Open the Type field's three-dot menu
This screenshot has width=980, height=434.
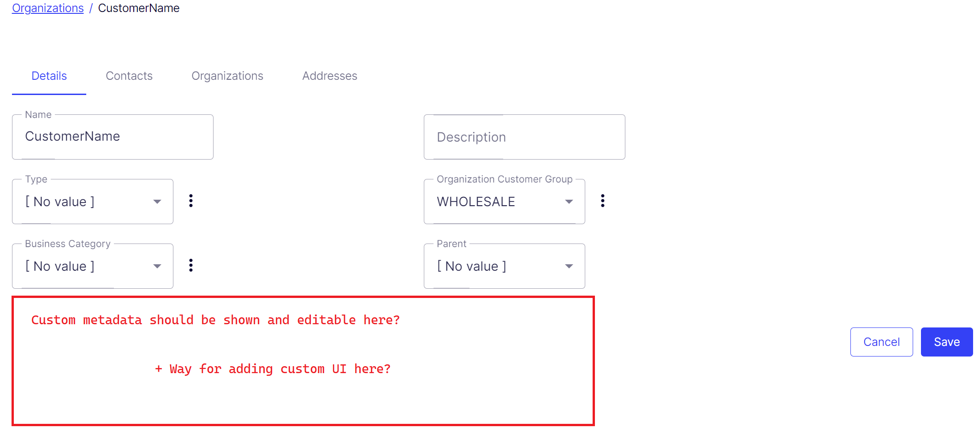191,201
